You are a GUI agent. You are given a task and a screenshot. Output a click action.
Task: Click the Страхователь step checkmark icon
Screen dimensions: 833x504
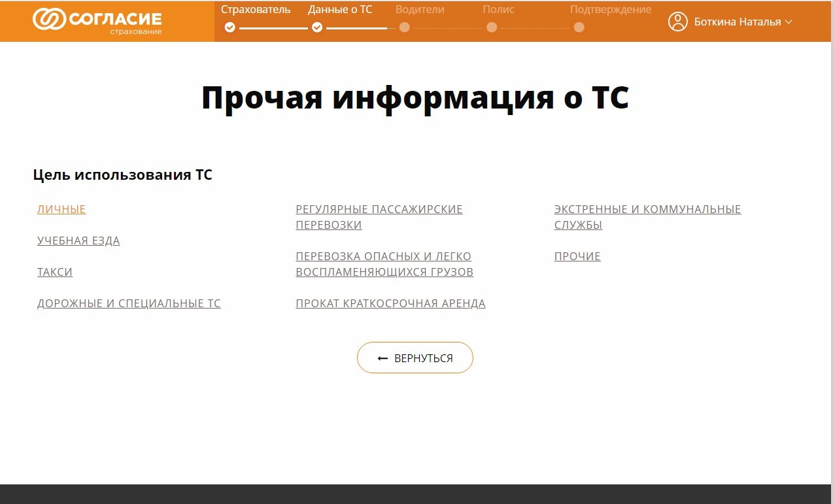[229, 27]
